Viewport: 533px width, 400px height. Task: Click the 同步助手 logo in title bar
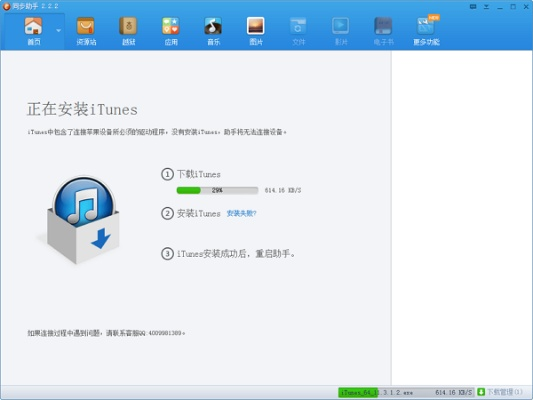pyautogui.click(x=6, y=6)
